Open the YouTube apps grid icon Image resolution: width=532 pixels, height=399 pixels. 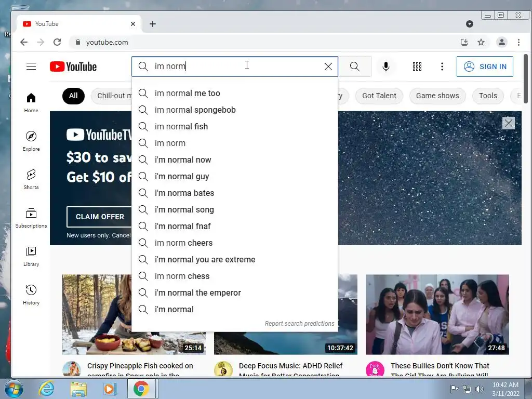coord(417,66)
